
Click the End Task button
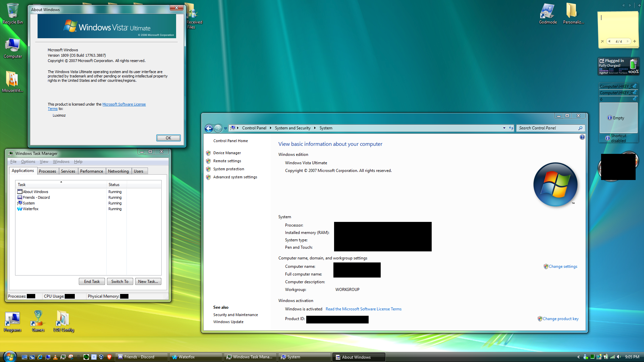(x=92, y=282)
